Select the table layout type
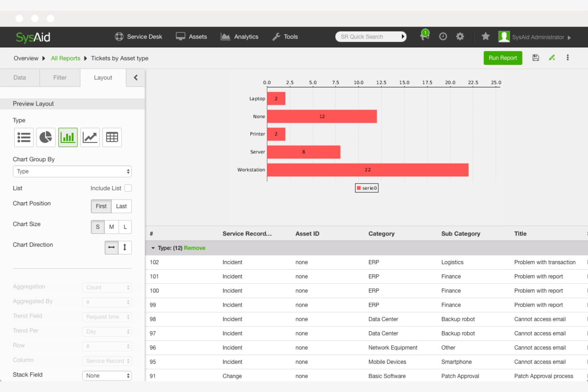The image size is (588, 392). (112, 137)
